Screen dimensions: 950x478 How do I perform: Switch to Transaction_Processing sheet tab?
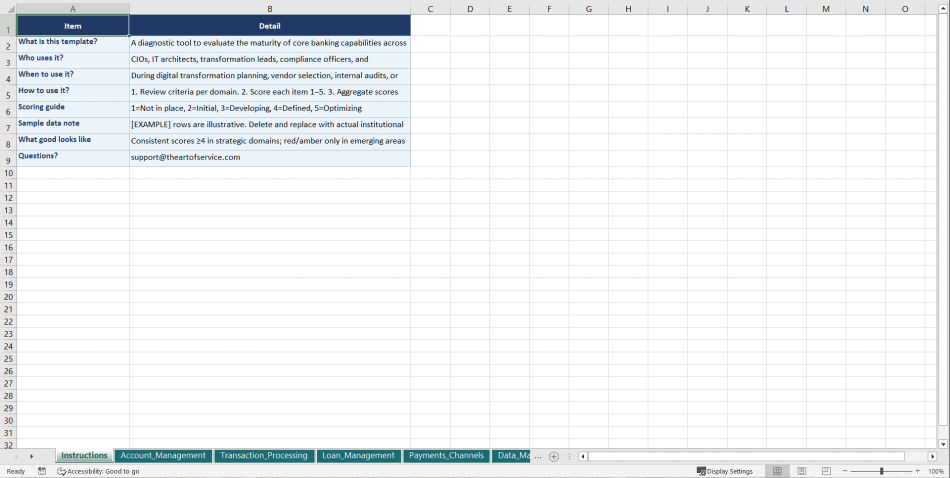pos(264,456)
